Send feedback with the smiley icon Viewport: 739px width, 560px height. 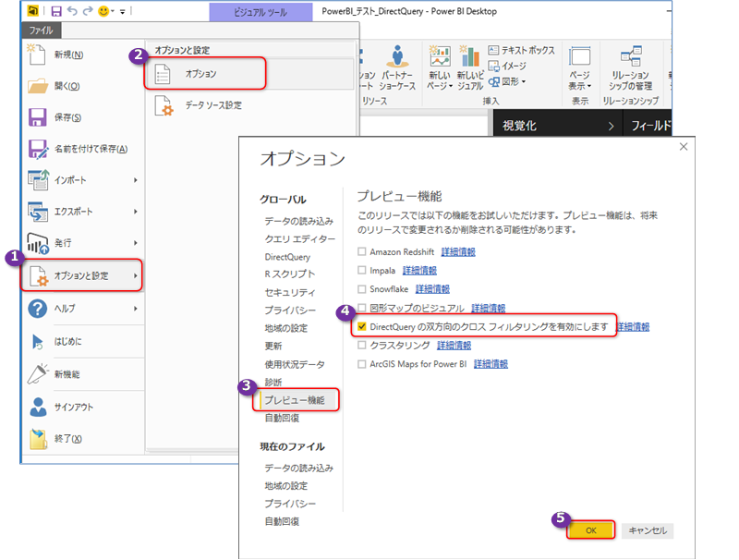point(103,11)
